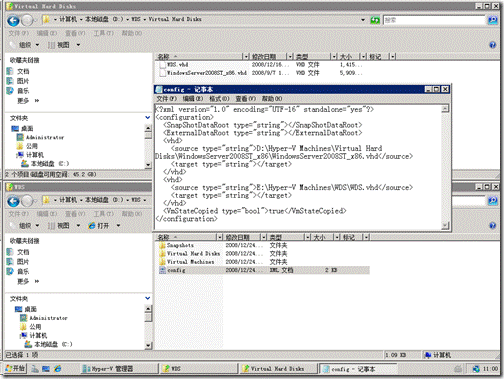
Task: Click search input in Virtual Hard Disks window
Action: 434,20
